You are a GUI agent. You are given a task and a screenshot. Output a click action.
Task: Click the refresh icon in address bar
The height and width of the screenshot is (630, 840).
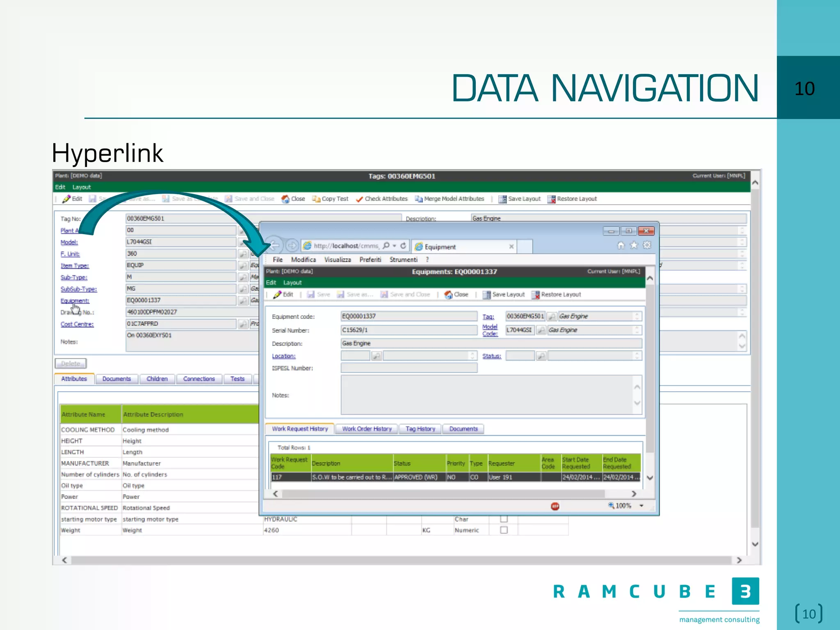[x=403, y=246]
